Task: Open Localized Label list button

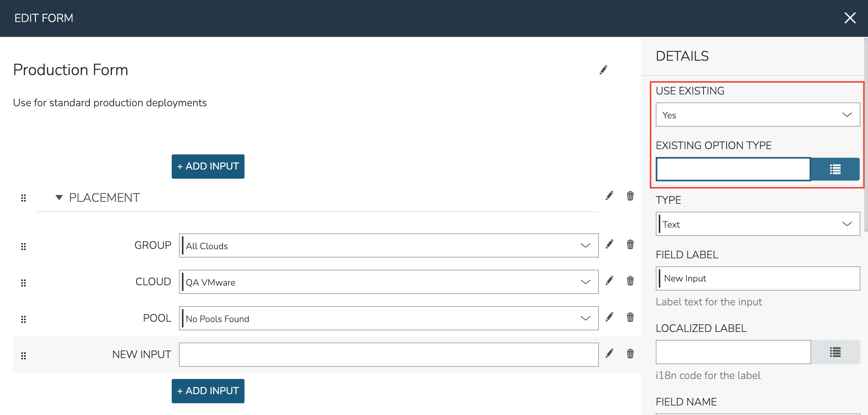Action: click(x=835, y=352)
